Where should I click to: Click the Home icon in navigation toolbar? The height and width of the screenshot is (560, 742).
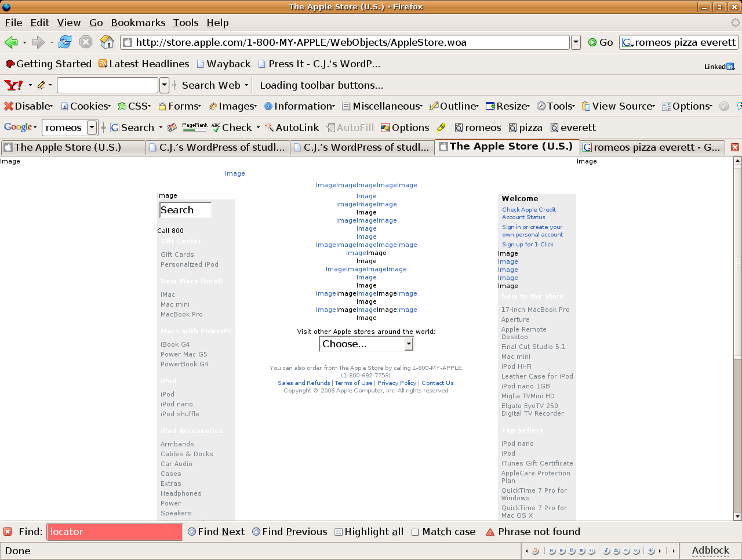[x=107, y=42]
